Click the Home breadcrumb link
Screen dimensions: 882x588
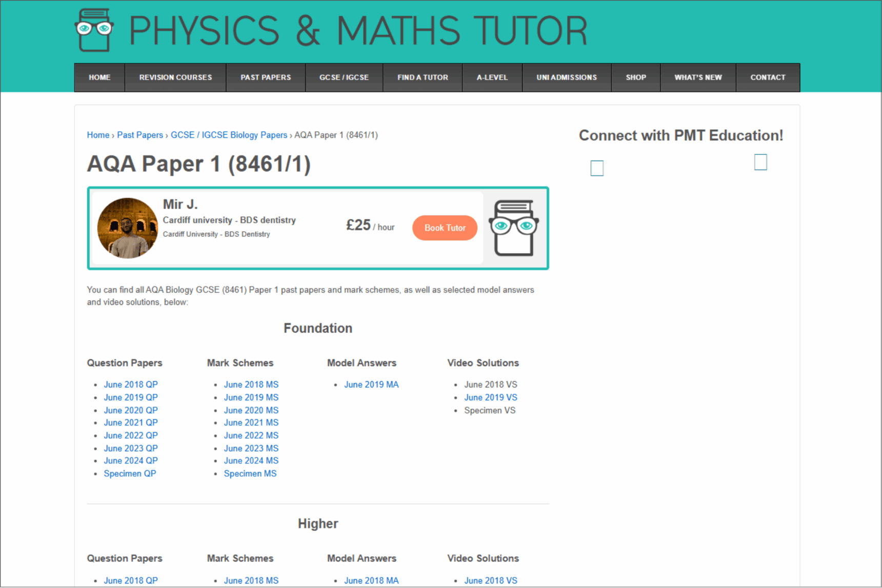click(98, 135)
